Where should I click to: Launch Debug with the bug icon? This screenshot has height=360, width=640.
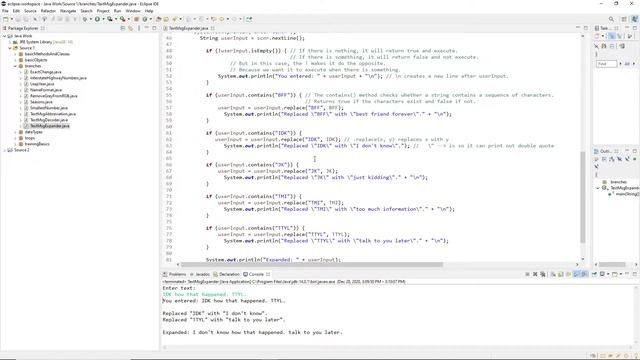84,19
